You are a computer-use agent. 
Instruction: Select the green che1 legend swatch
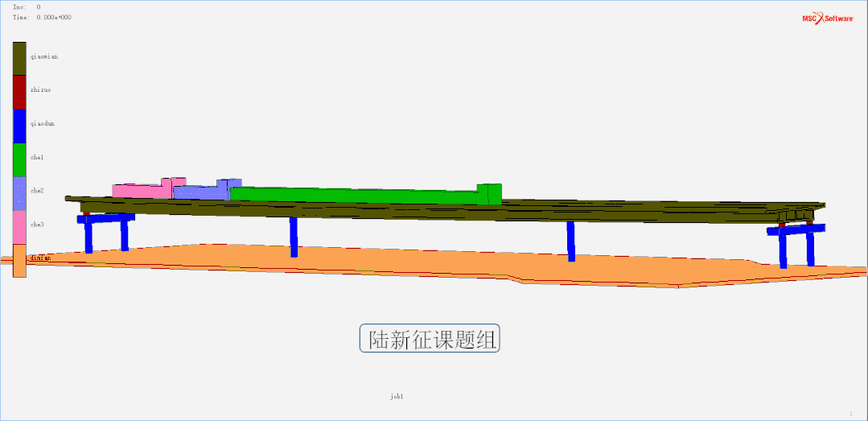tap(19, 159)
